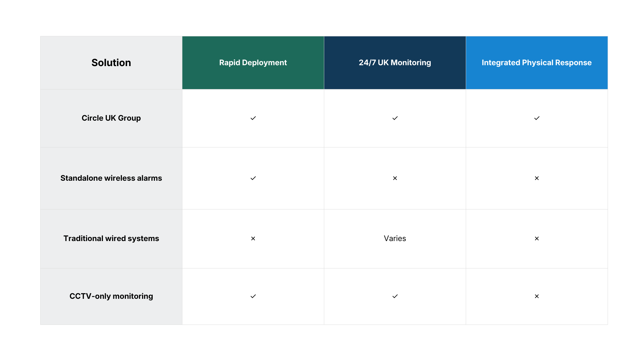Click CCTV-only monitoring row label
Screen dimensions: 644x362
(111, 296)
